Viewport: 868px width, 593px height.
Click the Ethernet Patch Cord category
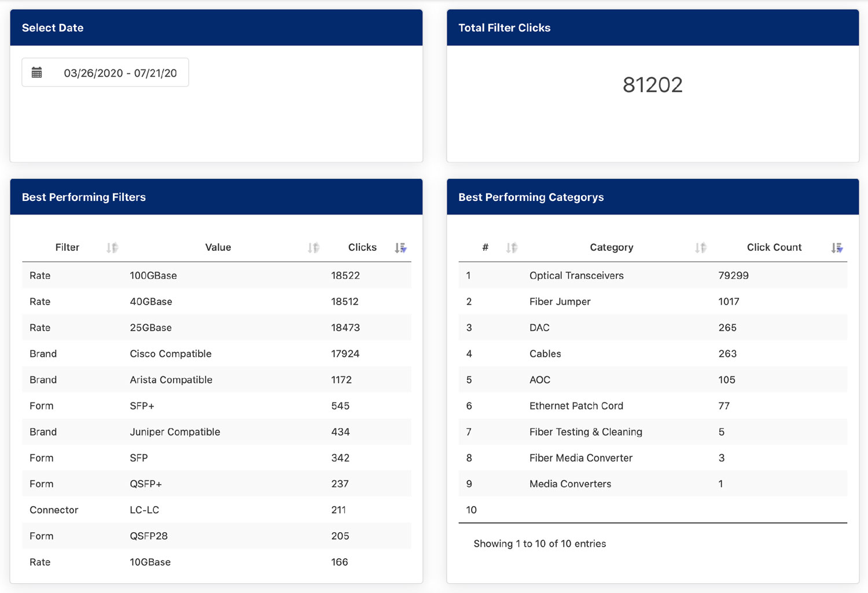[x=576, y=406]
